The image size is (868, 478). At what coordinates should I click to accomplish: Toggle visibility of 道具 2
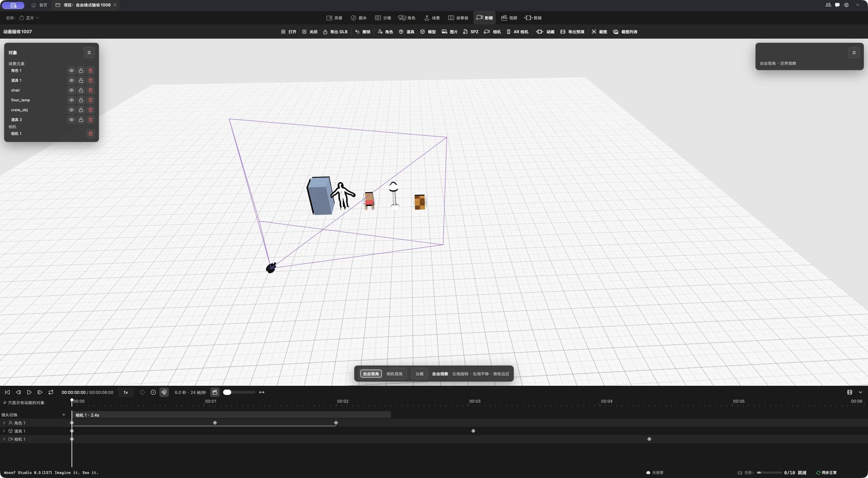pyautogui.click(x=72, y=120)
